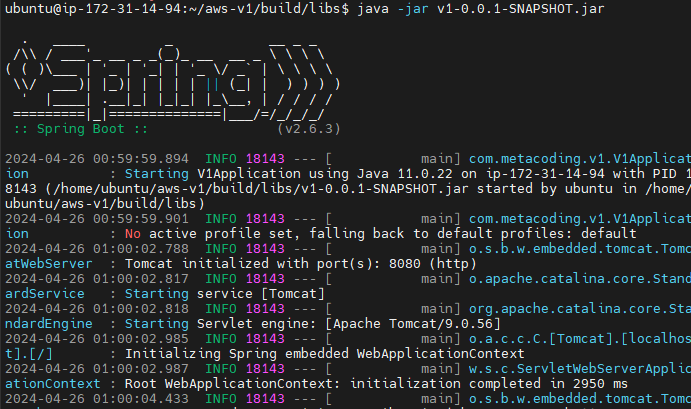Click 'Starting Servlet engine: [Apache Tomcat/9.0.56]' message
The height and width of the screenshot is (409, 691).
click(312, 323)
